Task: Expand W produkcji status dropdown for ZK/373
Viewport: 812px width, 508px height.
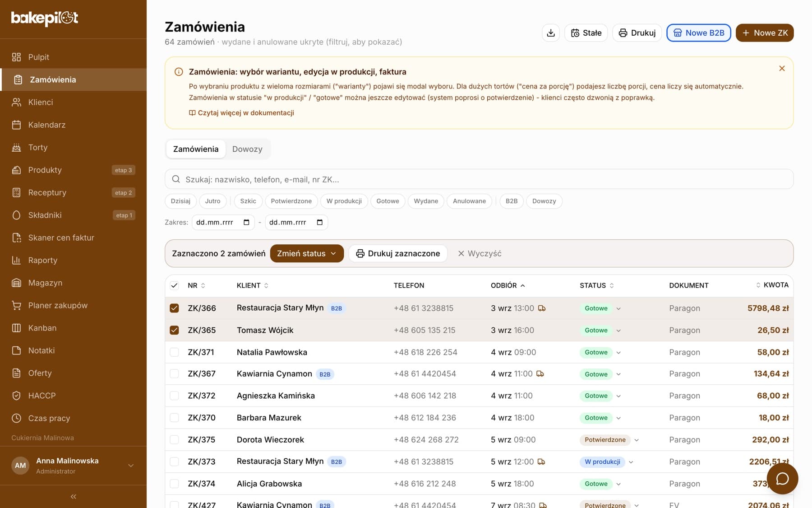Action: [x=631, y=462]
